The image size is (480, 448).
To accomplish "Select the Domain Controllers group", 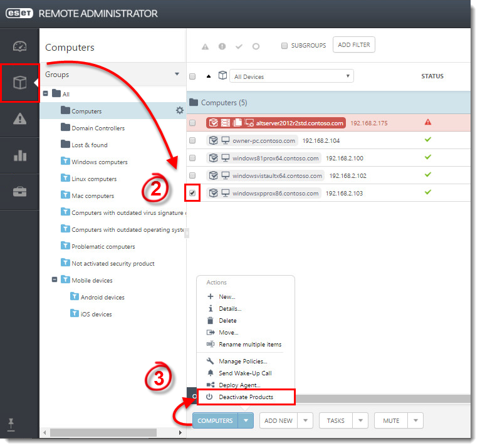I will point(98,128).
